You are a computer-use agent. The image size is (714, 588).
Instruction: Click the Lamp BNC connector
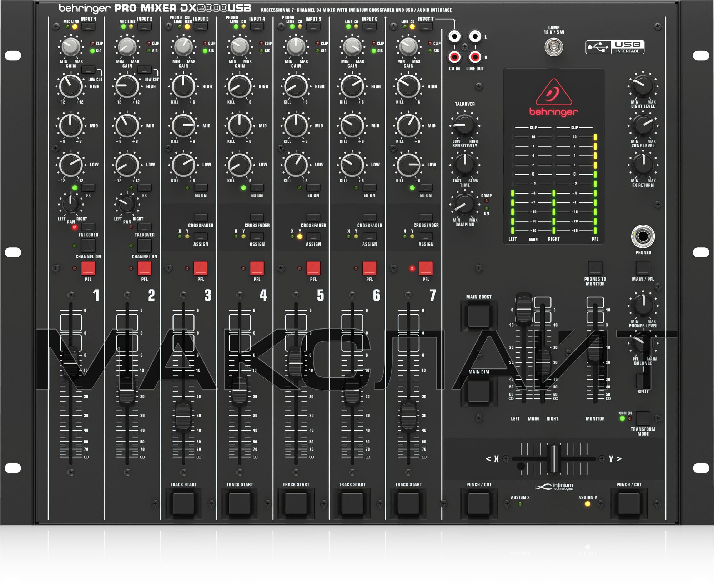point(554,47)
